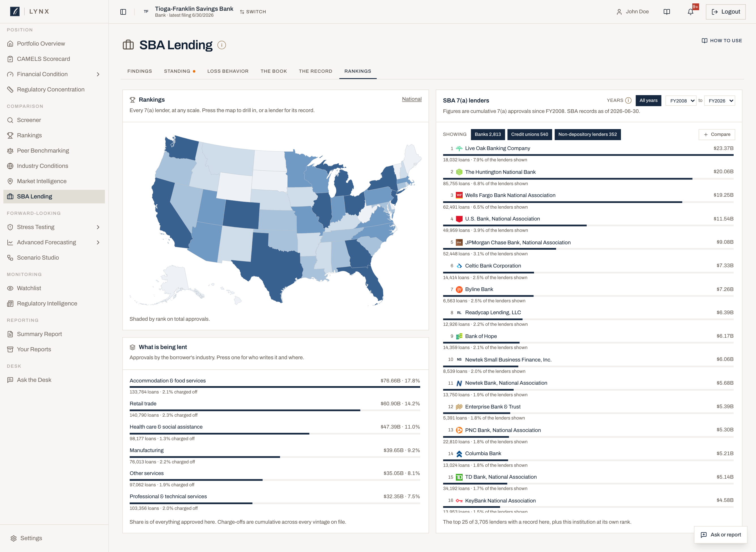This screenshot has width=756, height=552.
Task: Click the SBA Lending info icon
Action: 222,45
